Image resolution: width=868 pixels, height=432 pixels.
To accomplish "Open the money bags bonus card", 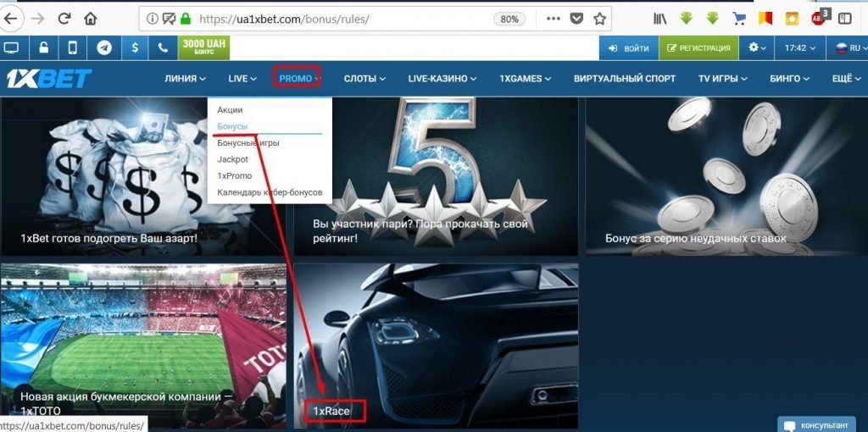I will pos(142,176).
